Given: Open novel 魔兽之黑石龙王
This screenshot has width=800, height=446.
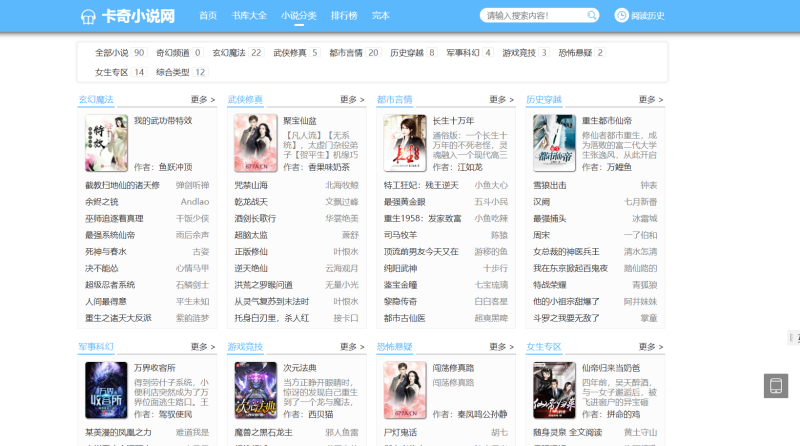Looking at the screenshot, I should pyautogui.click(x=264, y=432).
